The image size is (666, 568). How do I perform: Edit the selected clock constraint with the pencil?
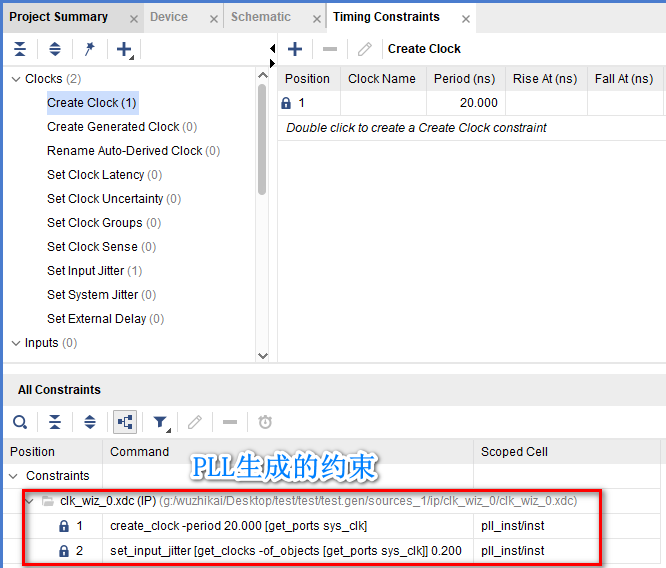[364, 49]
